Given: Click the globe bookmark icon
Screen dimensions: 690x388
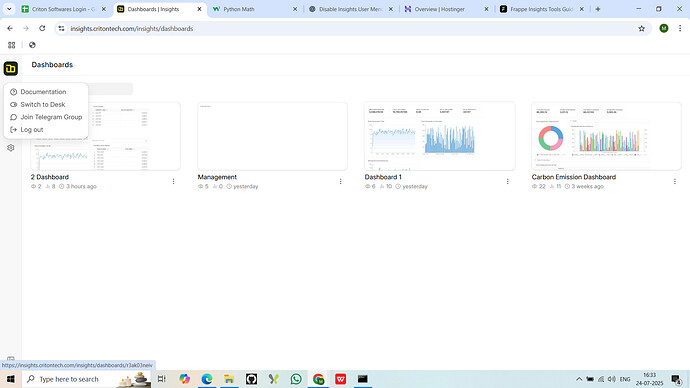Looking at the screenshot, I should (32, 45).
